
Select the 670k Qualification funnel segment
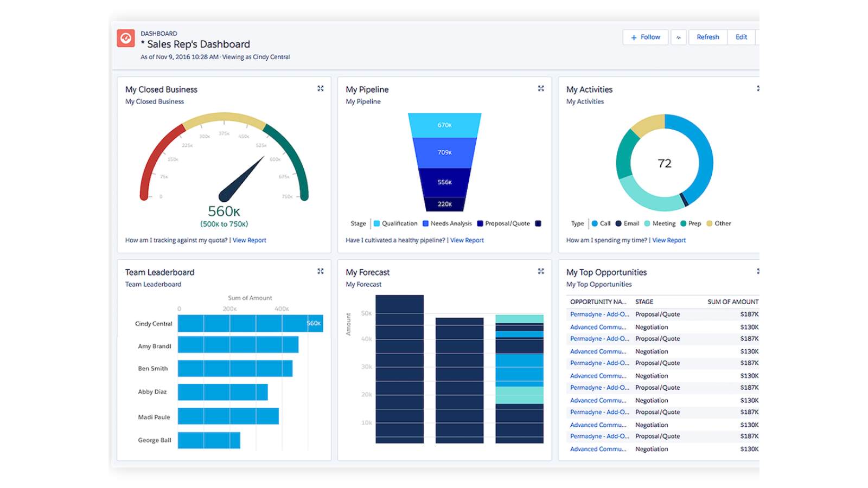445,125
